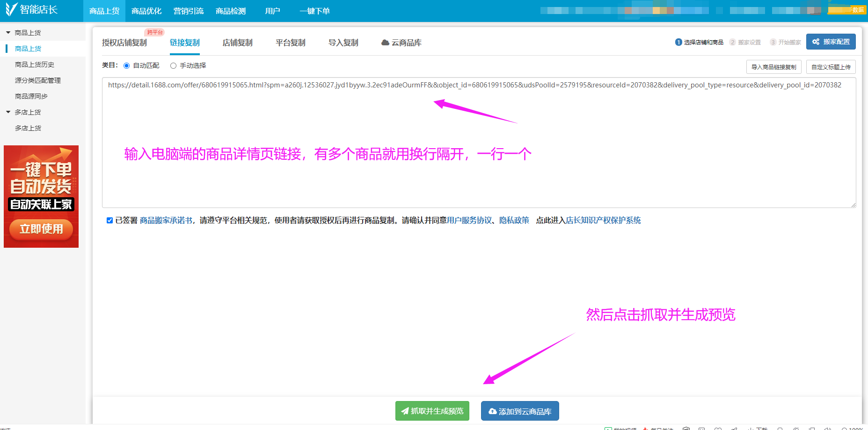
Task: Open the 商品搬家承诺书 link
Action: click(166, 220)
